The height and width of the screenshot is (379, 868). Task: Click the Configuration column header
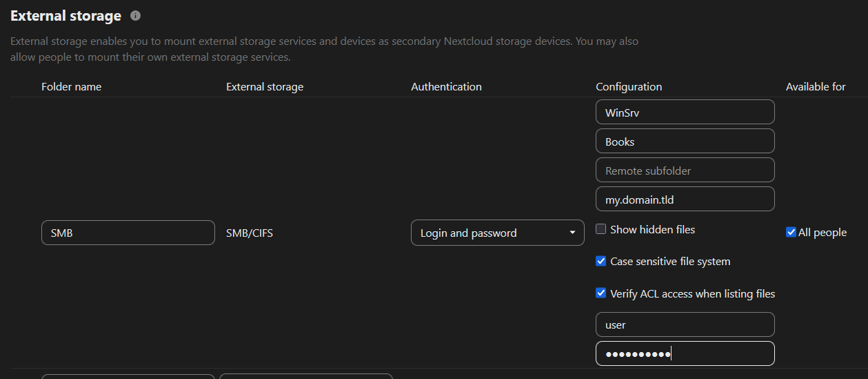click(x=629, y=87)
